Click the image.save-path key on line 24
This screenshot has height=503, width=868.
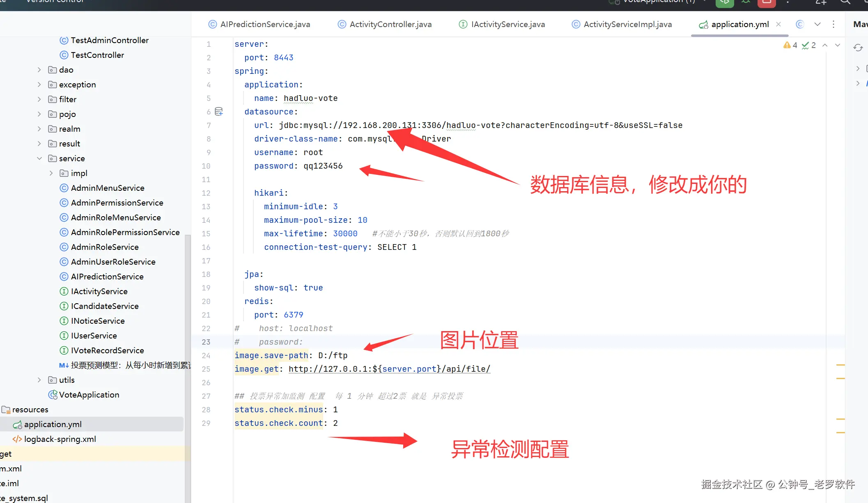point(271,355)
